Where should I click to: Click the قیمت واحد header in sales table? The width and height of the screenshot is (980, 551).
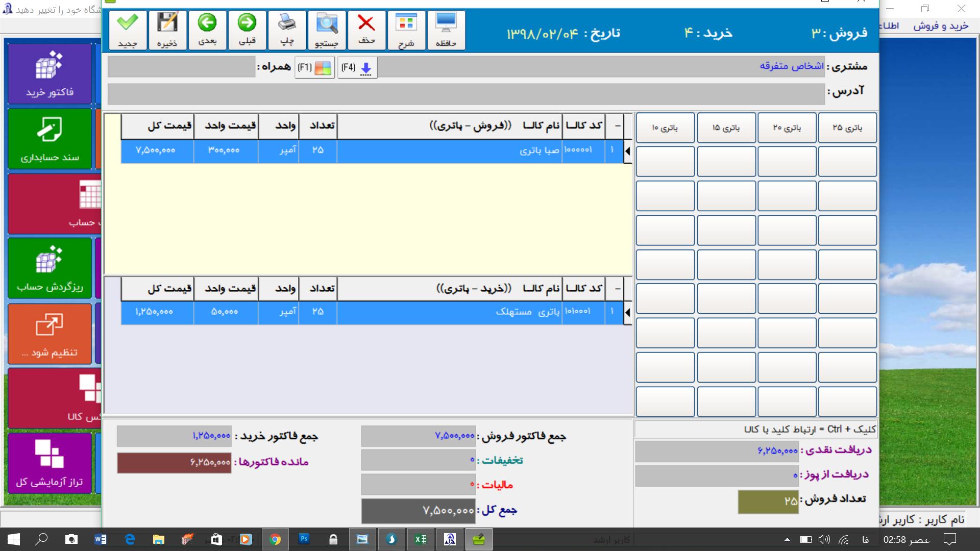coord(226,127)
